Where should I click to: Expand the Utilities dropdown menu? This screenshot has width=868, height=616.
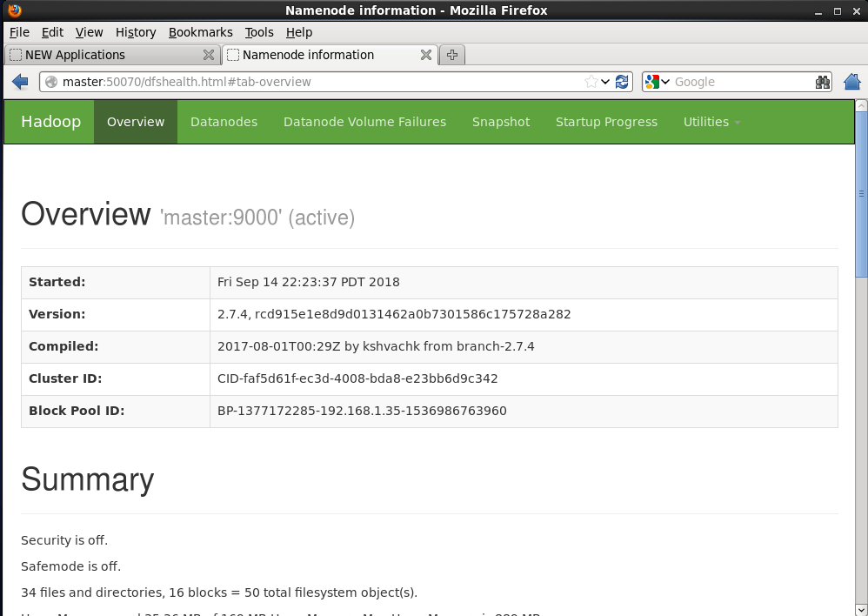[711, 122]
